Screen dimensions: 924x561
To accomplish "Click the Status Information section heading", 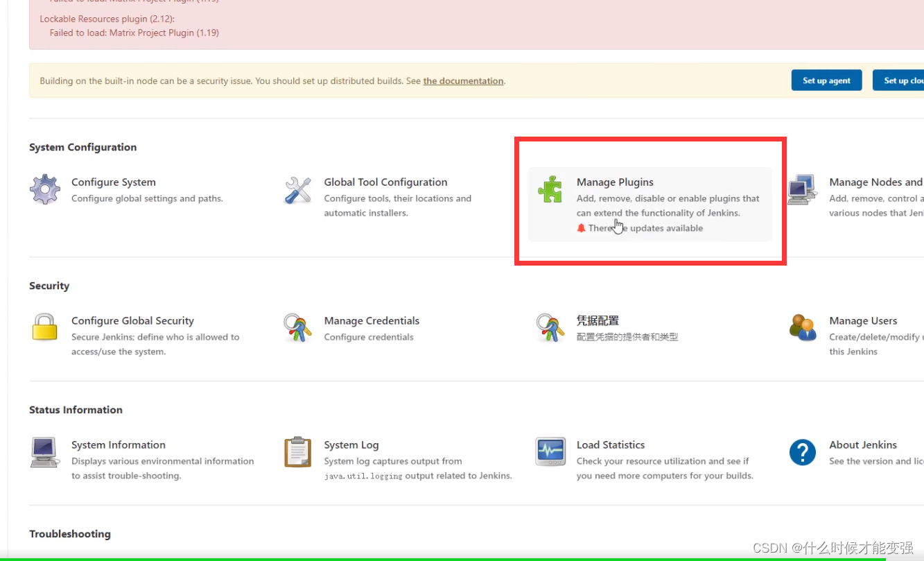I will [x=76, y=410].
